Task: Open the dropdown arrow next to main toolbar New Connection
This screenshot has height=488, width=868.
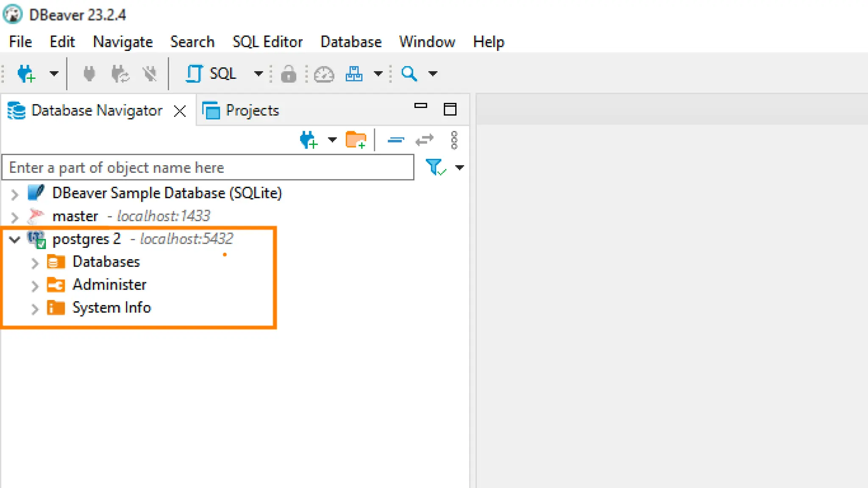Action: (x=54, y=73)
